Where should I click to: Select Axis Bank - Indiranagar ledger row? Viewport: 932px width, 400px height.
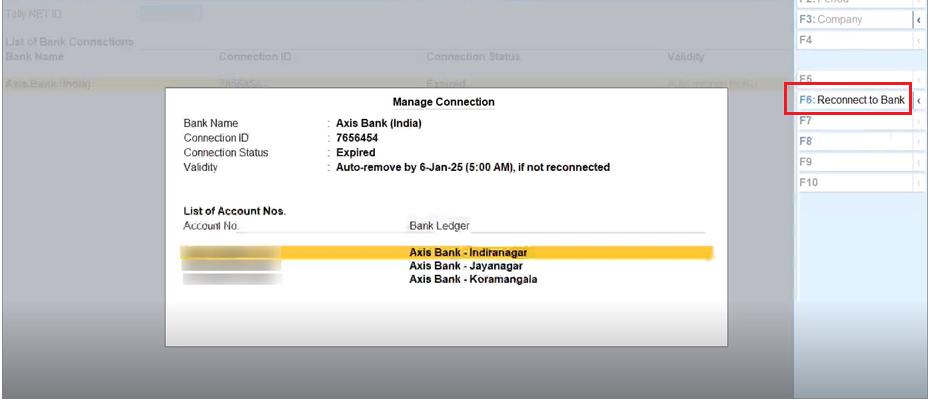[x=446, y=253]
